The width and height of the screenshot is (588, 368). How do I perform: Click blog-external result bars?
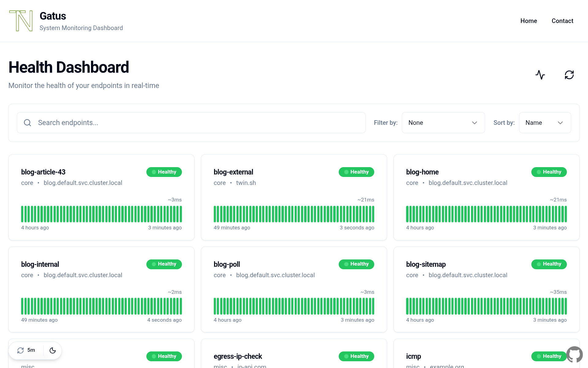tap(294, 214)
